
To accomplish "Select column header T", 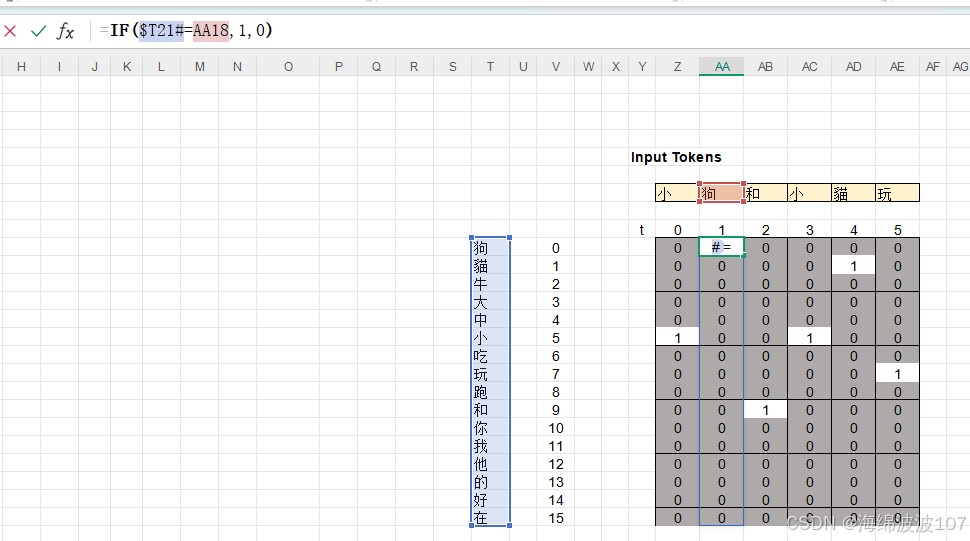I will pos(490,67).
